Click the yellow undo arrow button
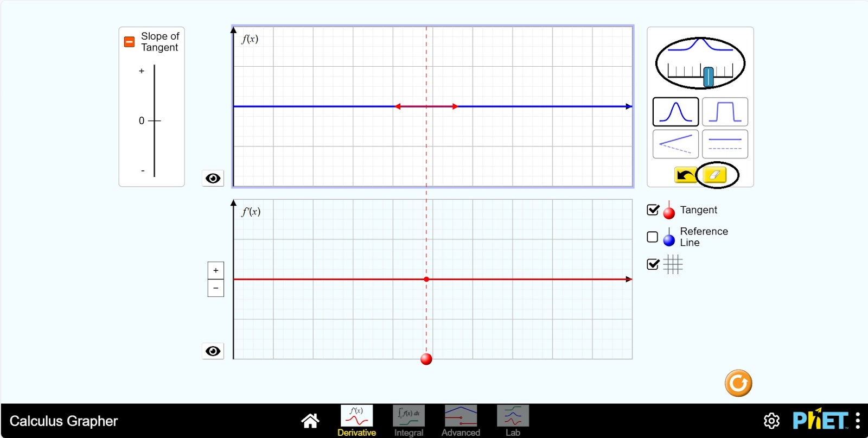Screen dimensions: 868x438 (685, 175)
